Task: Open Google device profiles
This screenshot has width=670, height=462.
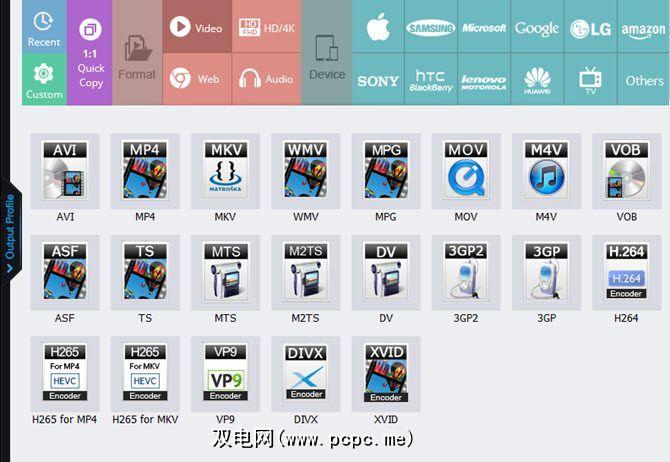Action: 537,26
